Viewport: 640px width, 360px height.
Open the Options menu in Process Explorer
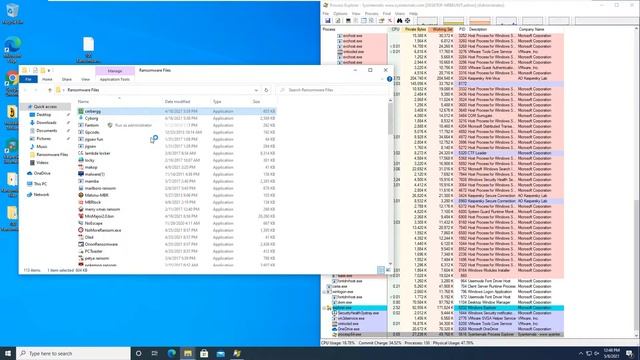pos(340,13)
